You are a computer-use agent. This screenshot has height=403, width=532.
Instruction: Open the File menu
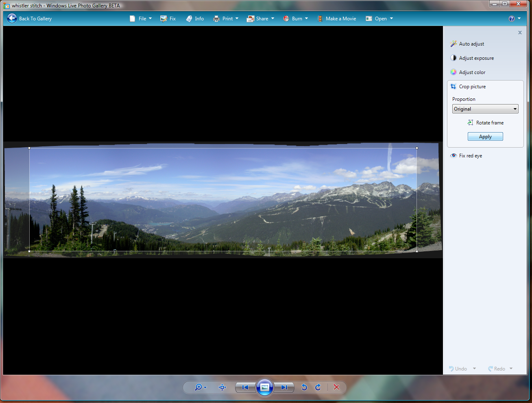[141, 19]
